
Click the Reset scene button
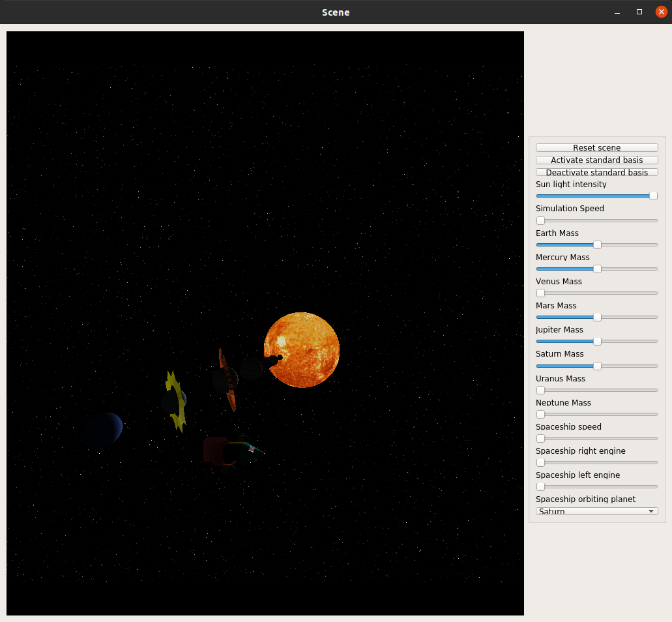[x=596, y=147]
